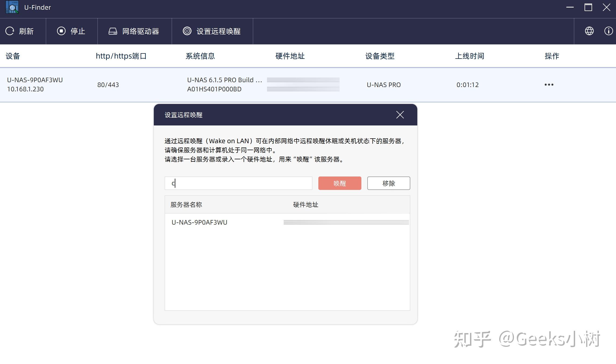The width and height of the screenshot is (616, 364).
Task: Click the remote wake (设置远程唤醒) toolbar icon
Action: pos(187,31)
